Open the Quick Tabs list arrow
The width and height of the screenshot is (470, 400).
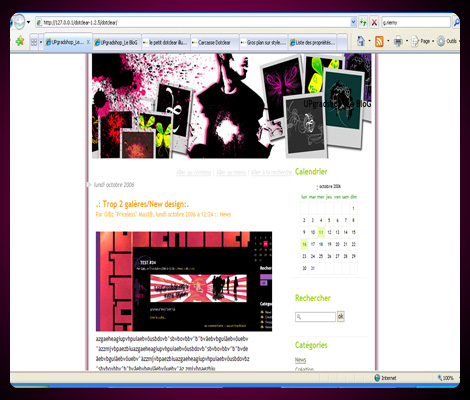[41, 42]
